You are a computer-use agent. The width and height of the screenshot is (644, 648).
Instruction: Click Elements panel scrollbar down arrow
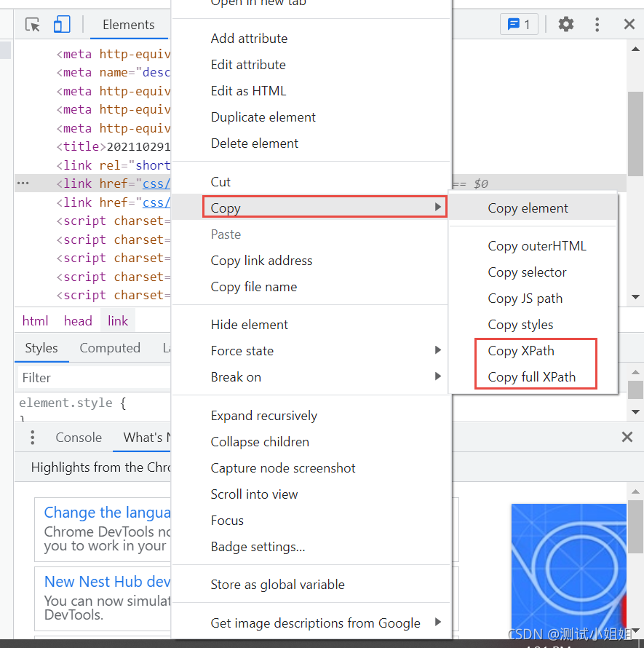635,297
